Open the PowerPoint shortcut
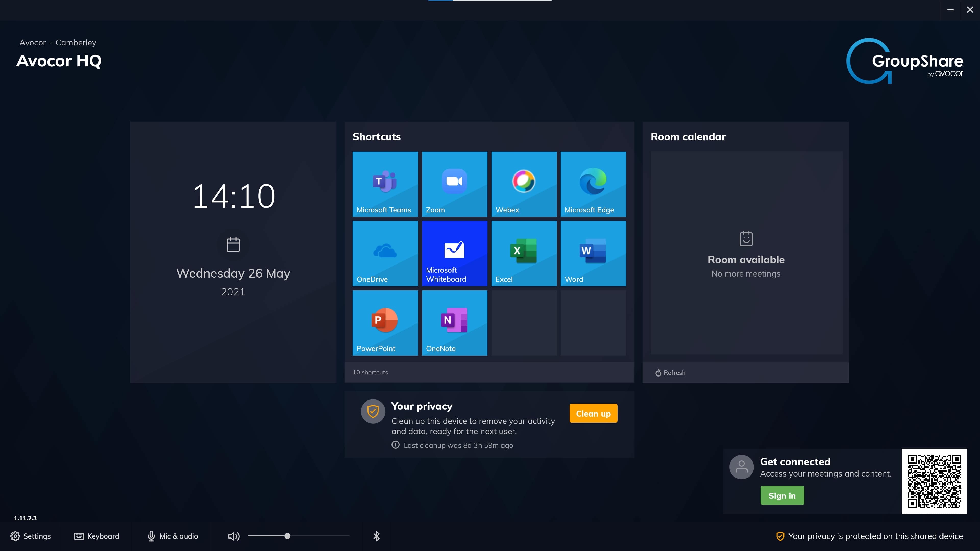980x551 pixels. (x=385, y=323)
